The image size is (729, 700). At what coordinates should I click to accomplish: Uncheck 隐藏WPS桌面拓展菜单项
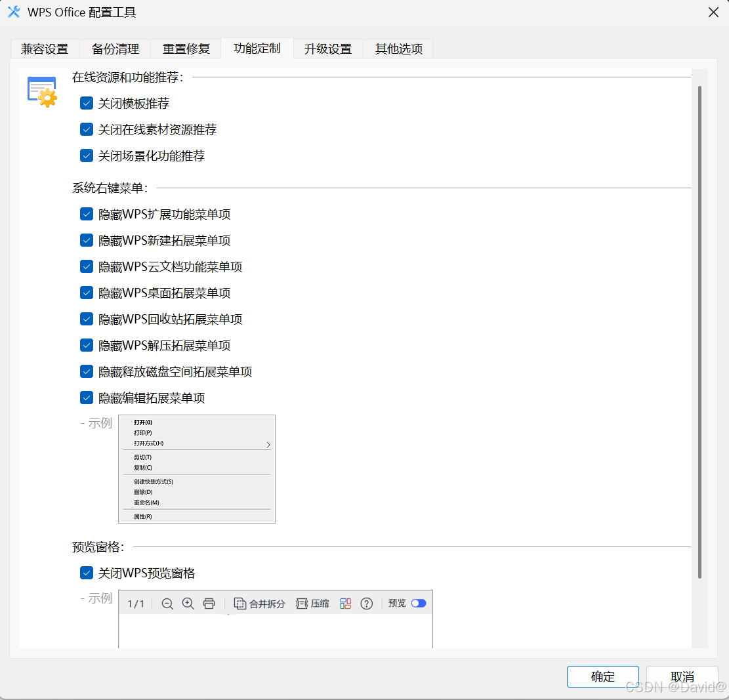pos(87,293)
